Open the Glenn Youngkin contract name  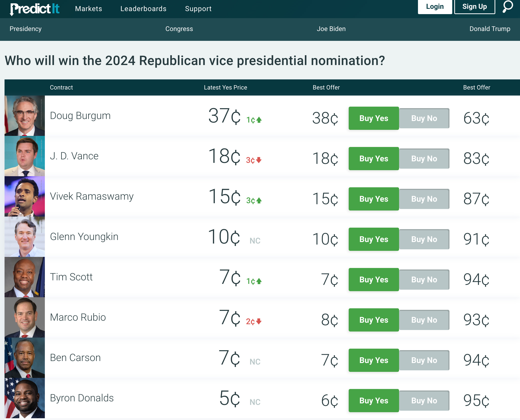pos(84,237)
